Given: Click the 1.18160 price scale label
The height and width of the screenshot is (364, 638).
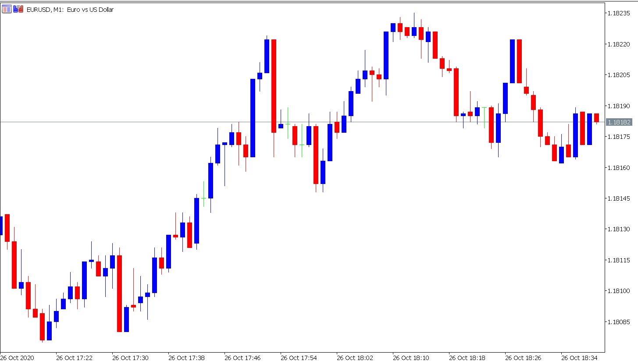Looking at the screenshot, I should point(619,168).
